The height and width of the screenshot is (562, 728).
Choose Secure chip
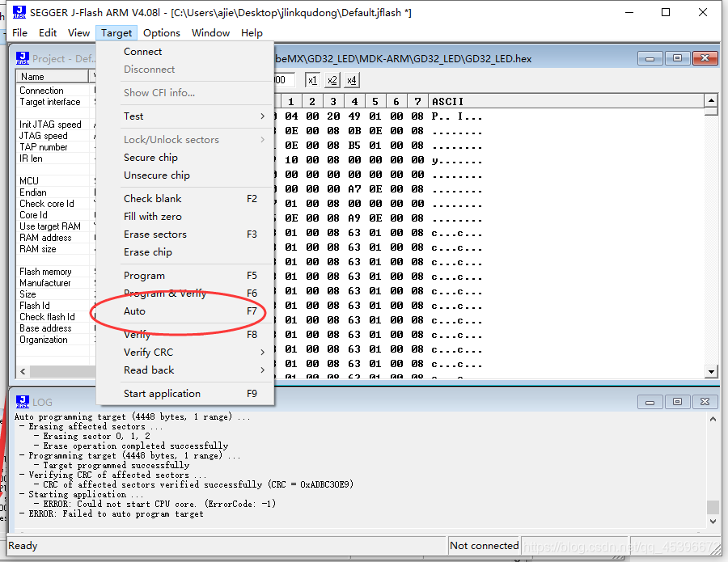point(184,158)
